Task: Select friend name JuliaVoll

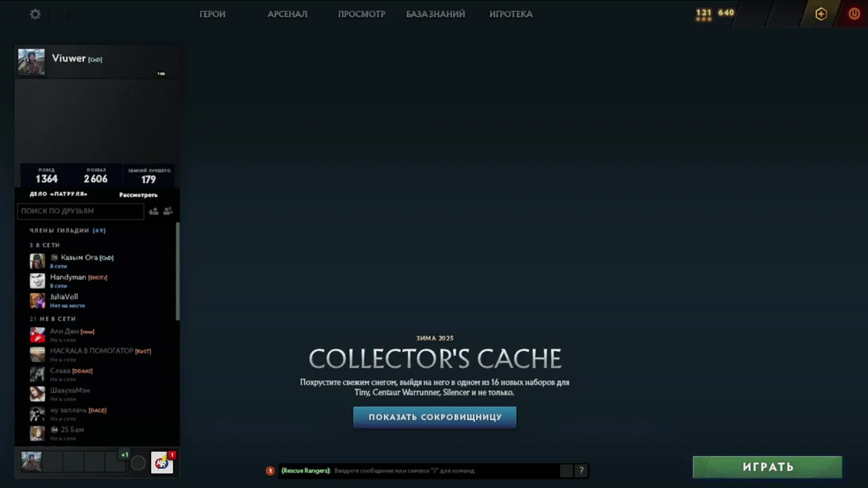Action: click(64, 297)
